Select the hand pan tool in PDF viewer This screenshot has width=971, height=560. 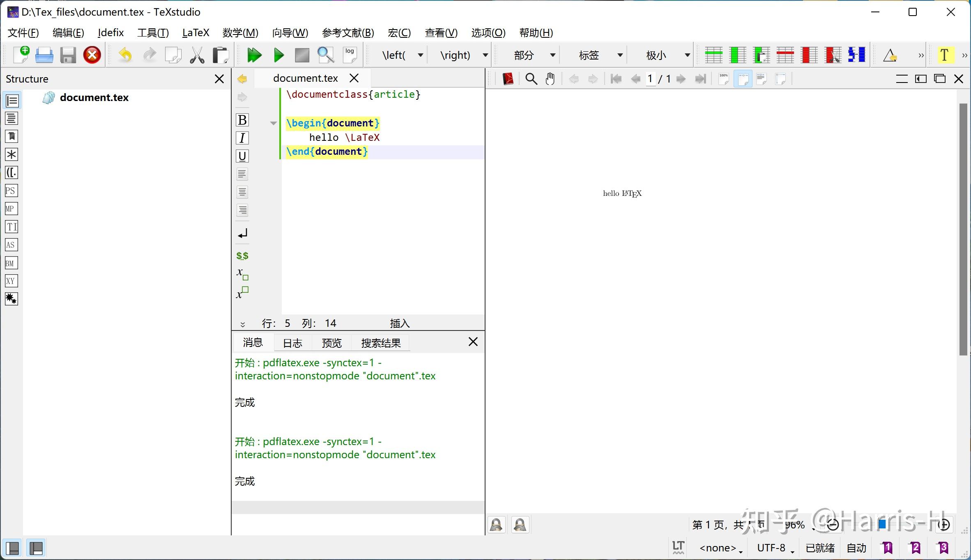(550, 78)
